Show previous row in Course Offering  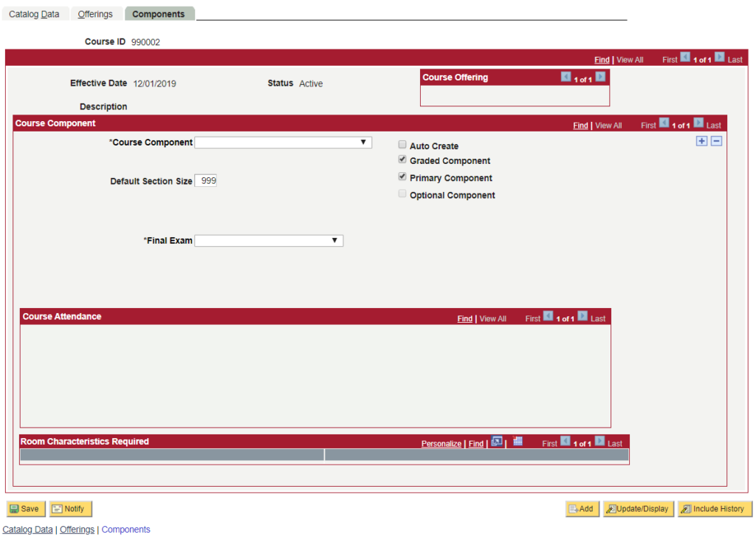pyautogui.click(x=566, y=77)
